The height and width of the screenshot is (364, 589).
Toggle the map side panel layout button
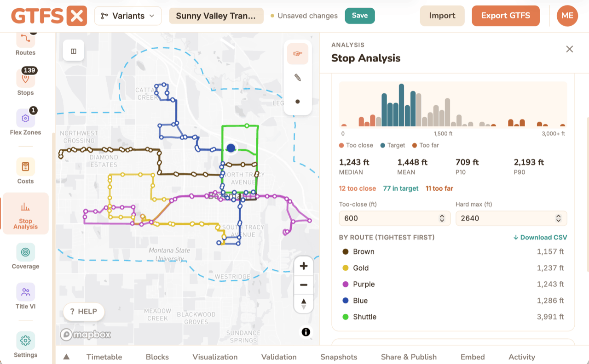click(x=74, y=51)
